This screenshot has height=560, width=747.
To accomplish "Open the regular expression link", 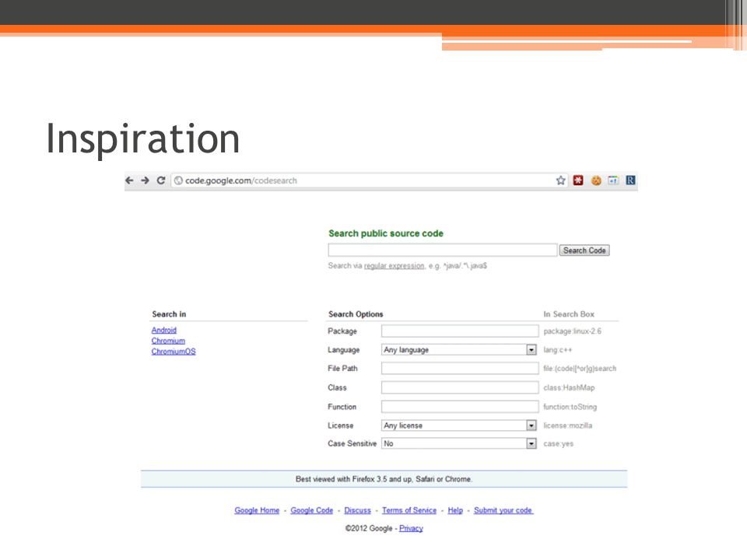I will 394,266.
